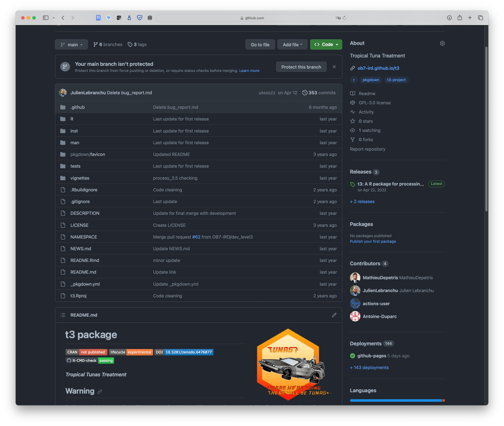504x426 pixels.
Task: Click the commit history clock icon
Action: [x=305, y=93]
